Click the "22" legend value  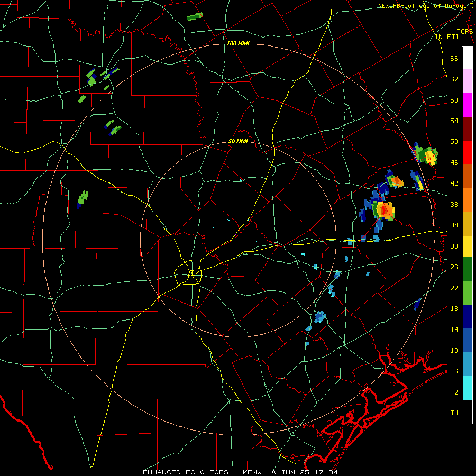pyautogui.click(x=454, y=288)
